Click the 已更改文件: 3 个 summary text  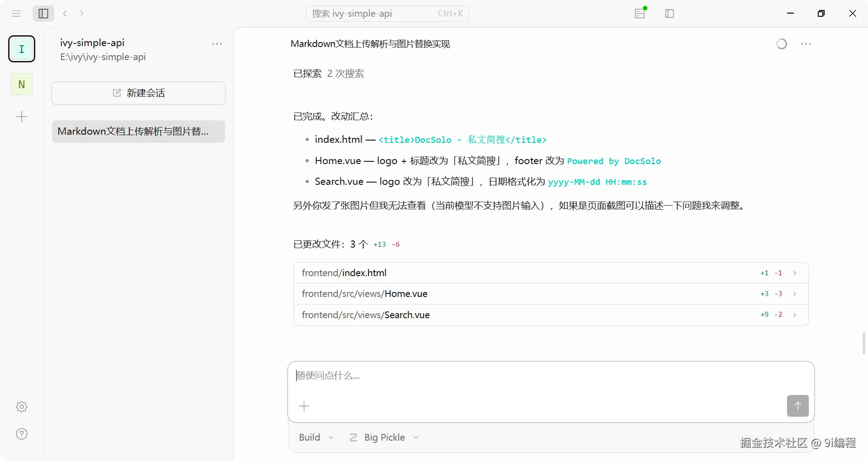(330, 245)
